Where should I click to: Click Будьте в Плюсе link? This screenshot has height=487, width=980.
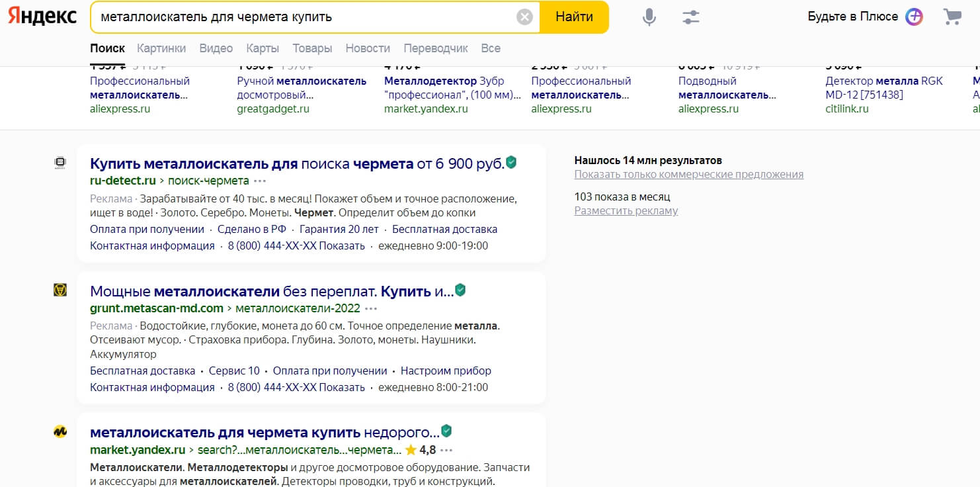853,17
